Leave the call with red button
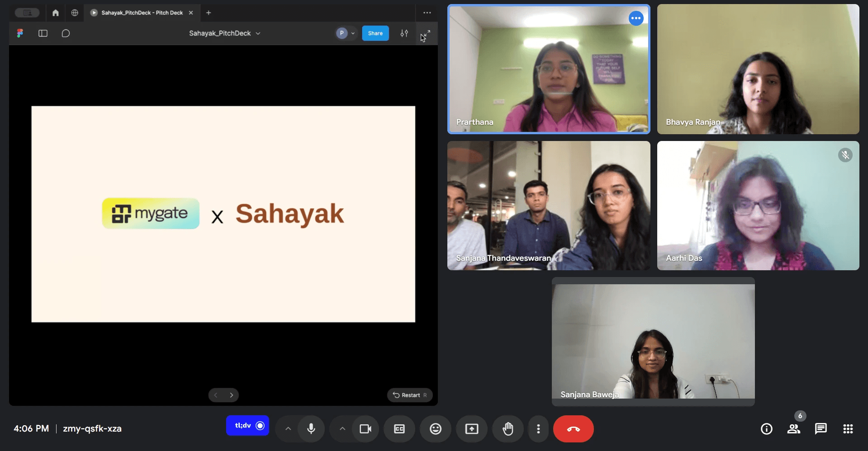The width and height of the screenshot is (868, 451). (x=574, y=429)
